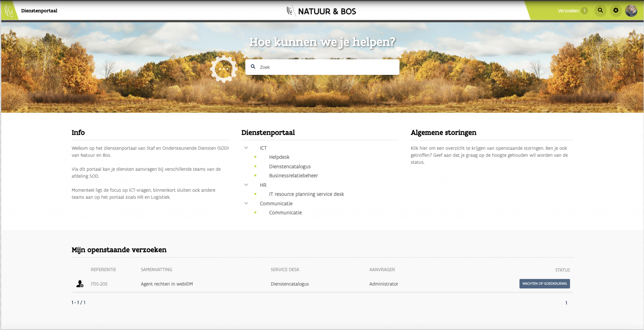Open Verzoeken from the top bar
Screen dimensions: 644x330
568,10
